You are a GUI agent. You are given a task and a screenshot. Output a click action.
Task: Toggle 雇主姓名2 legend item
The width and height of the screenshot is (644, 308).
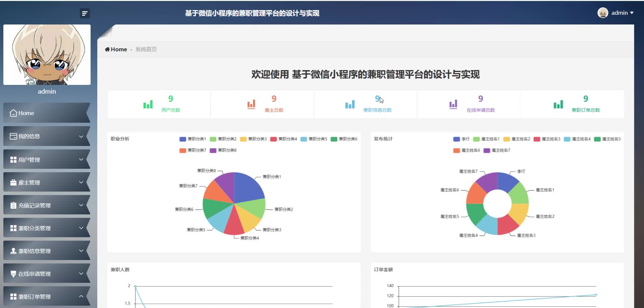[x=517, y=139]
